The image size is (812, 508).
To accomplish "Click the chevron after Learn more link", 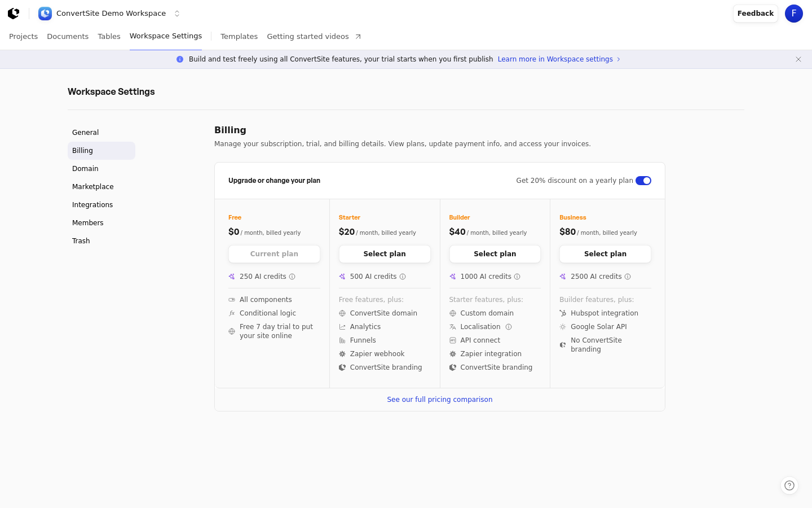I will (x=619, y=59).
